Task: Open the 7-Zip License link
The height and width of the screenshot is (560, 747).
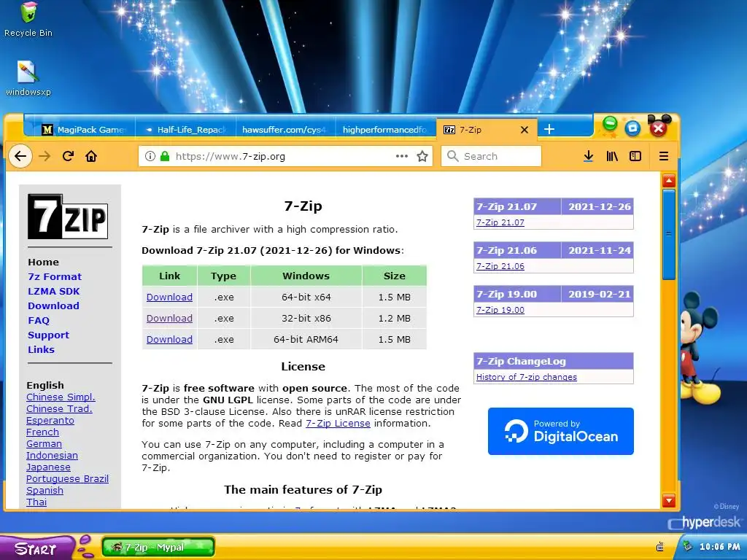Action: (338, 424)
